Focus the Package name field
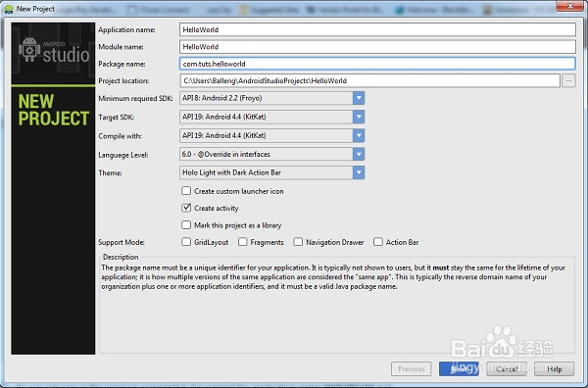The width and height of the screenshot is (588, 388). [x=377, y=64]
